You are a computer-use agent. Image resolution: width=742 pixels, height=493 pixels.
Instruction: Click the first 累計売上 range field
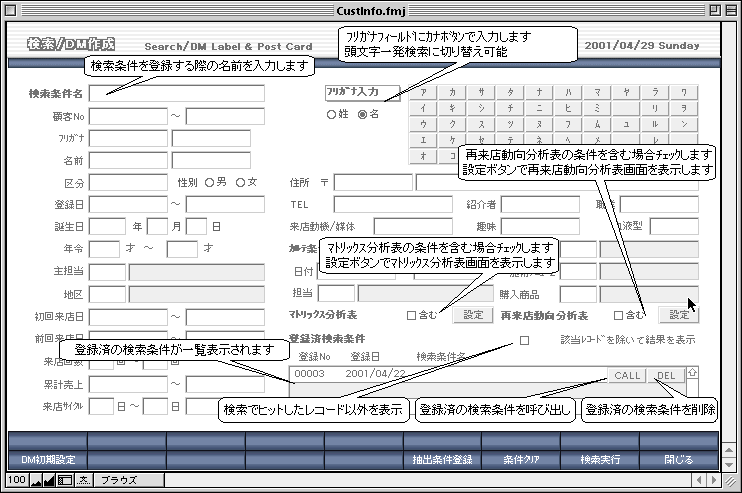[128, 385]
